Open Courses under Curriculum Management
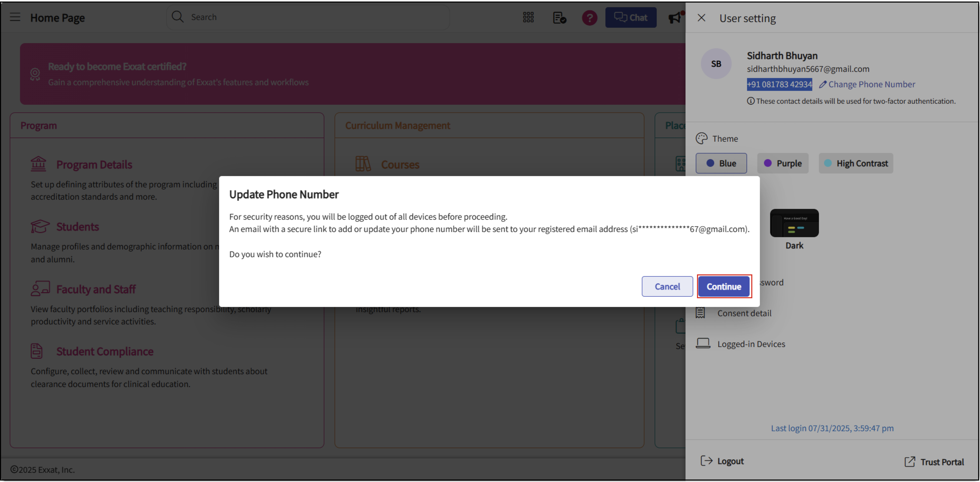The image size is (980, 482). (400, 164)
